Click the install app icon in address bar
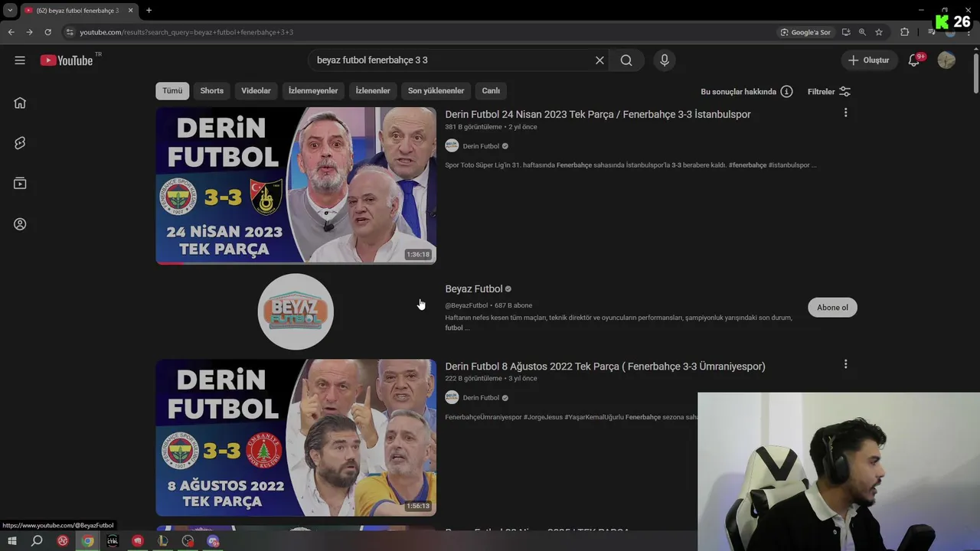Viewport: 980px width, 551px height. click(x=846, y=32)
